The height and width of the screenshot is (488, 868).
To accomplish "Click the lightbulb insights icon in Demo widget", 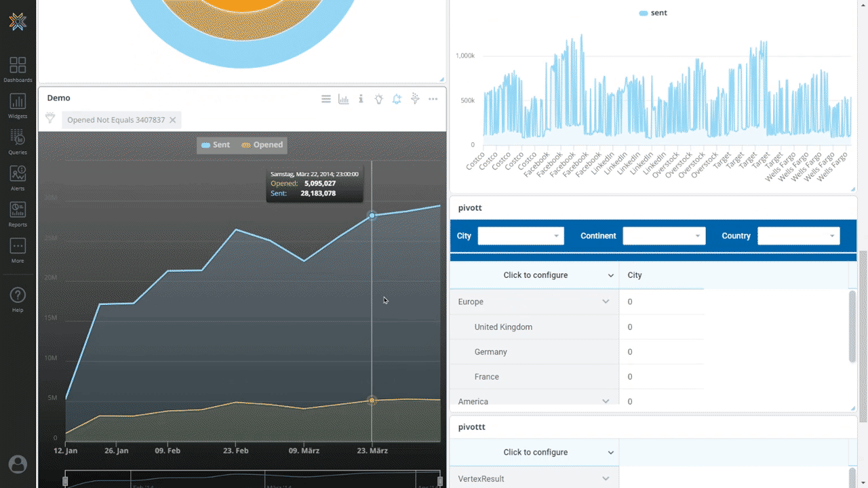I will [x=379, y=99].
